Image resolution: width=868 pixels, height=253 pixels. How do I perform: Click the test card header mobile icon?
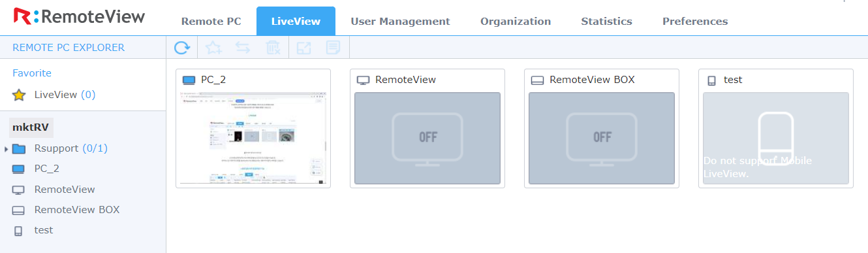[x=712, y=80]
